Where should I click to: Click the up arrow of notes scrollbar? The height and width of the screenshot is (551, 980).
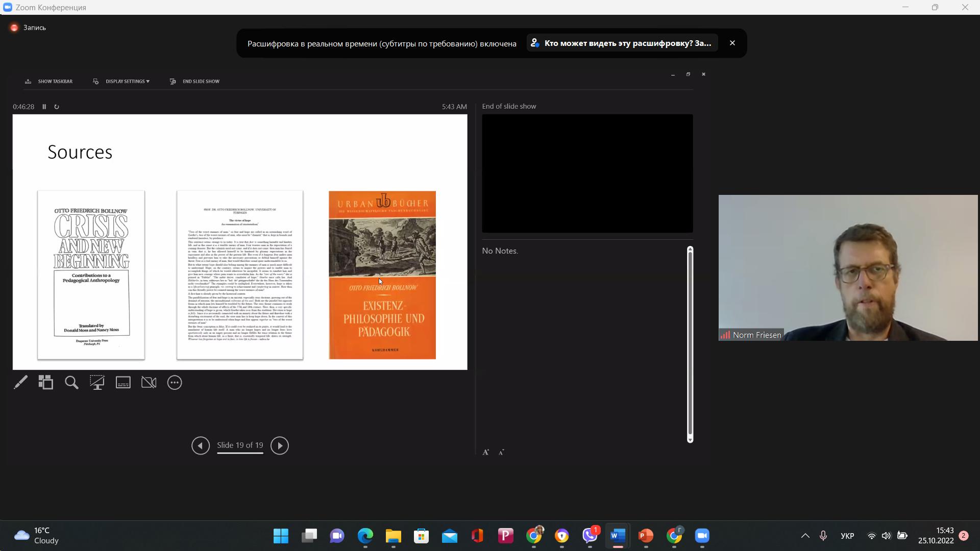click(x=690, y=249)
